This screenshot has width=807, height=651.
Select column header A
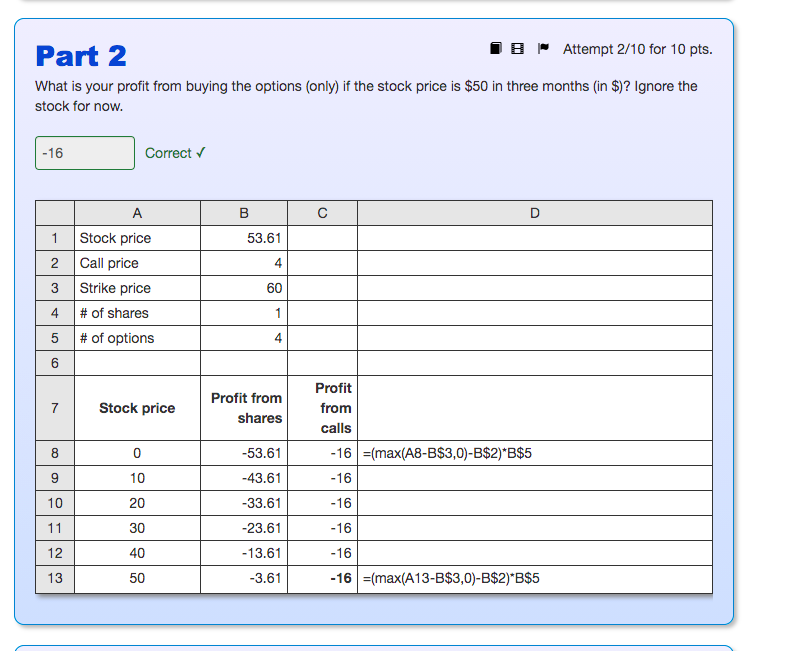coord(137,213)
